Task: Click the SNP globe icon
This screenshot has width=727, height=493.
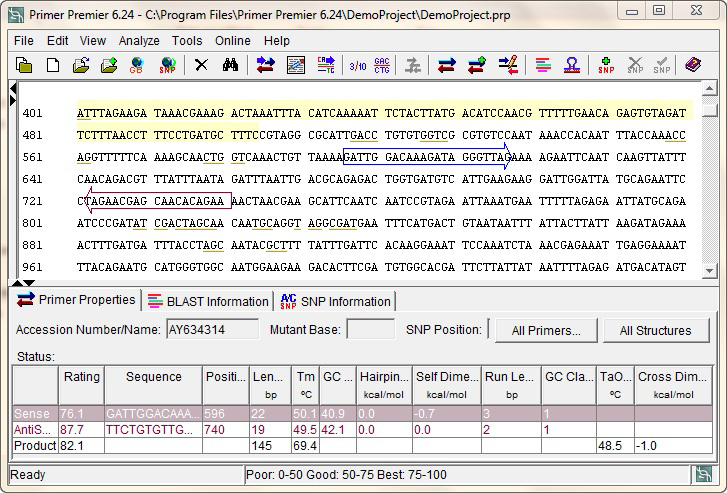Action: pyautogui.click(x=167, y=65)
